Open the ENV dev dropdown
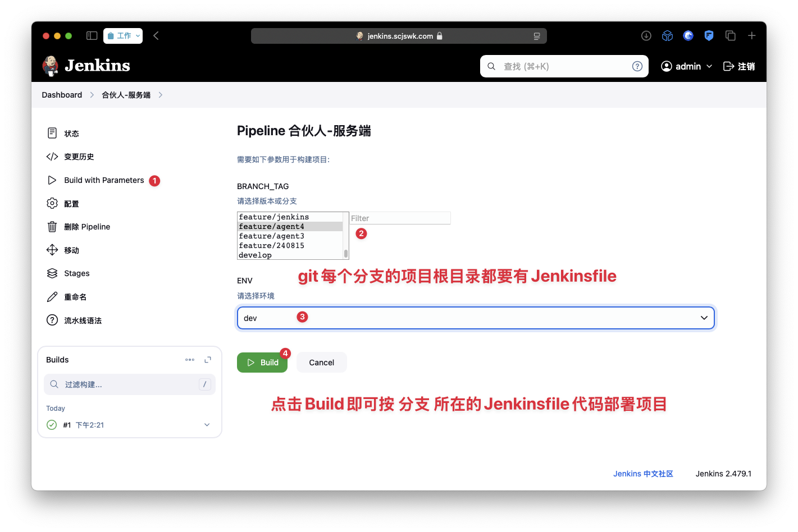This screenshot has height=532, width=798. (476, 318)
